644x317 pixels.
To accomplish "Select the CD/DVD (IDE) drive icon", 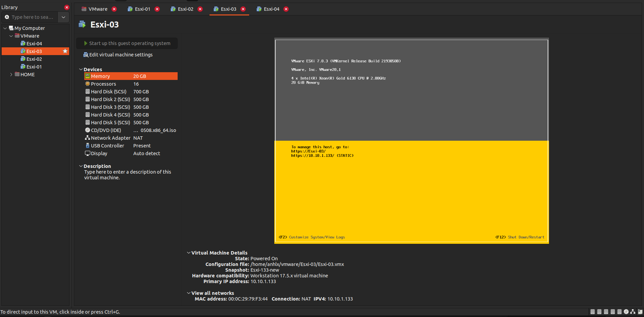I will pos(87,130).
